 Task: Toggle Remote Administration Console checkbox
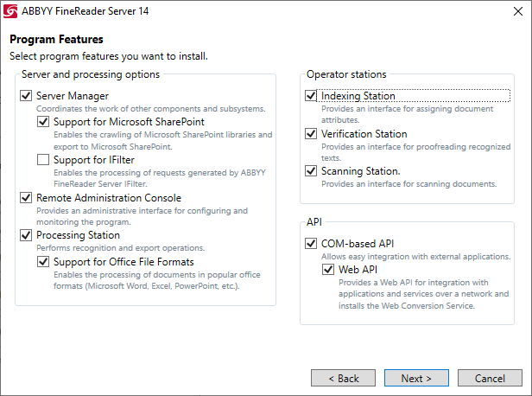(26, 198)
